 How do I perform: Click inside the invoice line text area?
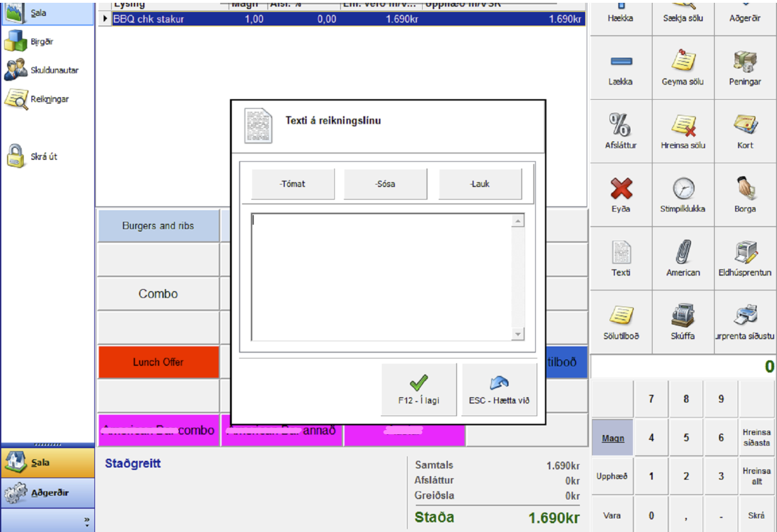click(x=381, y=277)
